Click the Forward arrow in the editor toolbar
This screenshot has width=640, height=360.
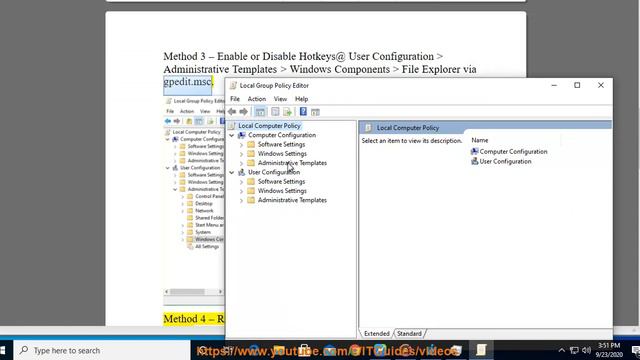(x=244, y=112)
